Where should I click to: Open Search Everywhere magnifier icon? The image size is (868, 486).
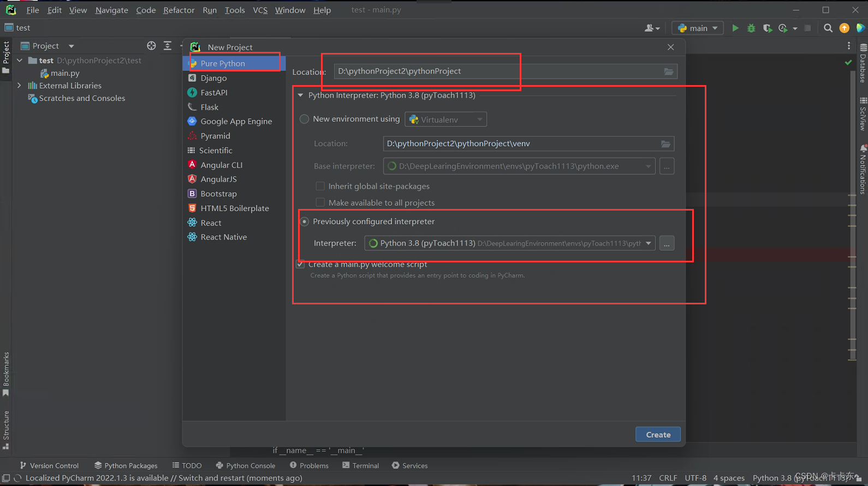coord(828,28)
